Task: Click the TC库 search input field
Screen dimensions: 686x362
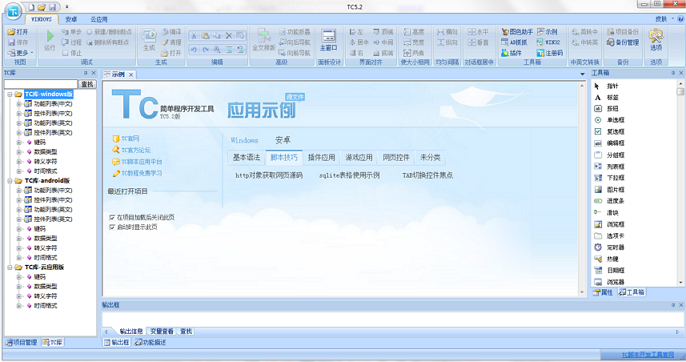Action: click(x=41, y=84)
